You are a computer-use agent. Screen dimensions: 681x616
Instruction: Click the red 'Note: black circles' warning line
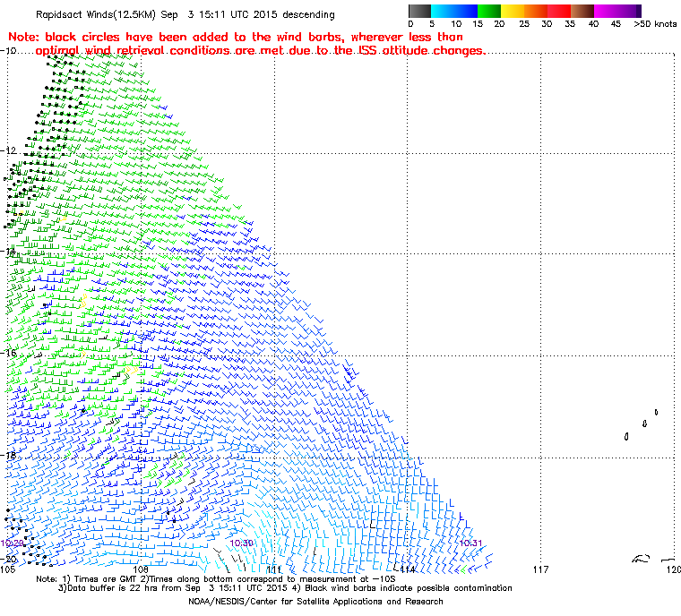tap(236, 37)
